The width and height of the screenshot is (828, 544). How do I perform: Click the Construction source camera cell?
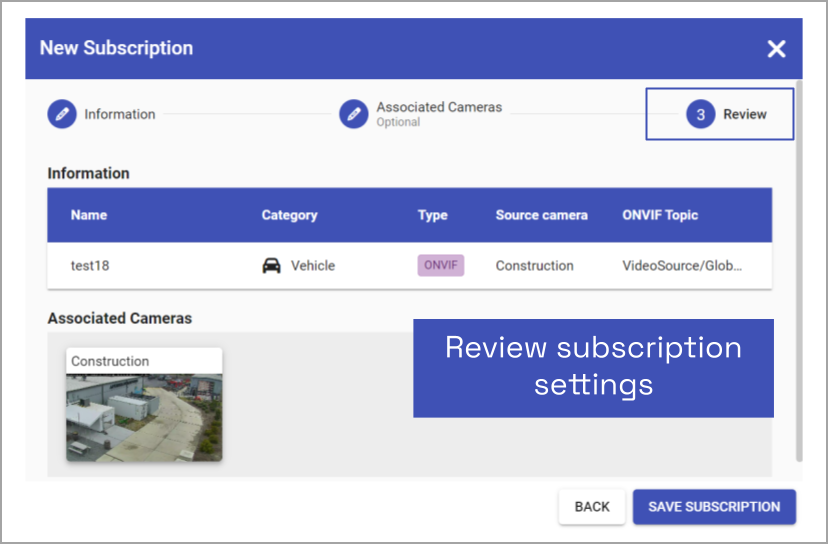(x=534, y=265)
